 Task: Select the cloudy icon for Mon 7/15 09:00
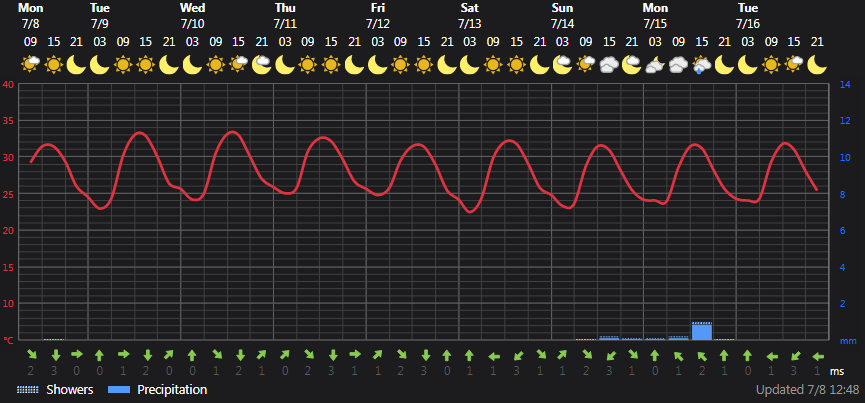678,65
